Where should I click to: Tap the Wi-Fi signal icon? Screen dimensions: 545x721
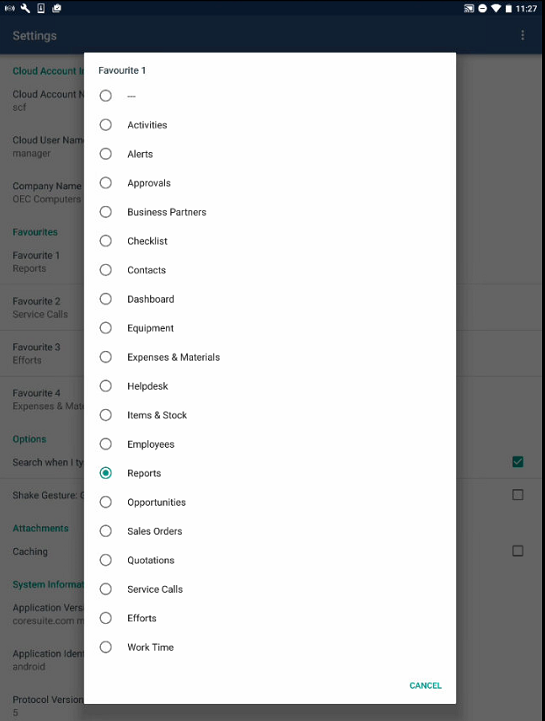coord(496,8)
